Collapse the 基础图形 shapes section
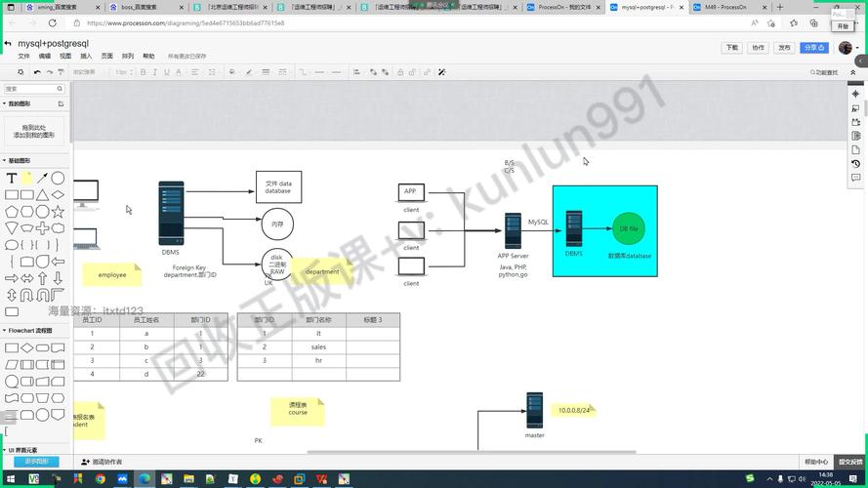 click(5, 160)
